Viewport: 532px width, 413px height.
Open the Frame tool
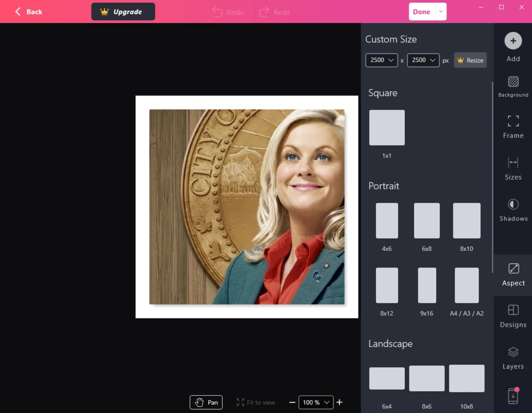click(513, 127)
